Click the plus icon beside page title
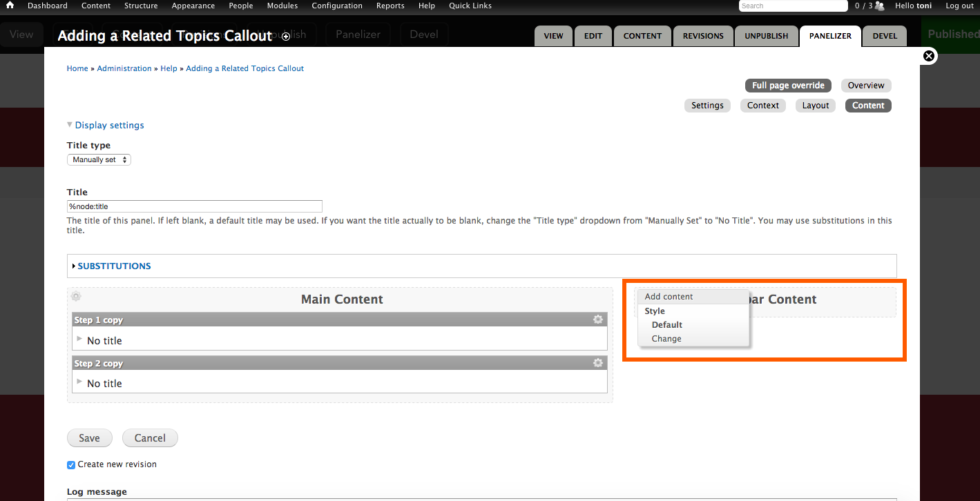Viewport: 980px width, 501px height. (x=286, y=37)
